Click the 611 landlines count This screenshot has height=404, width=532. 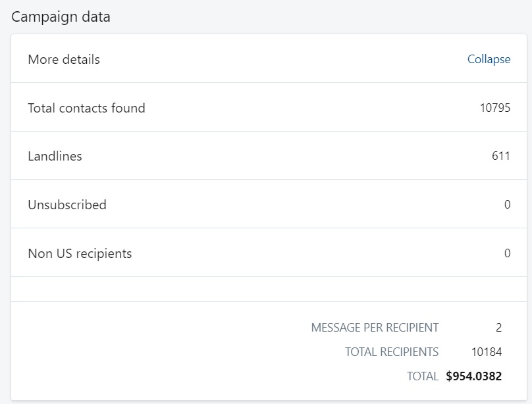click(x=501, y=156)
